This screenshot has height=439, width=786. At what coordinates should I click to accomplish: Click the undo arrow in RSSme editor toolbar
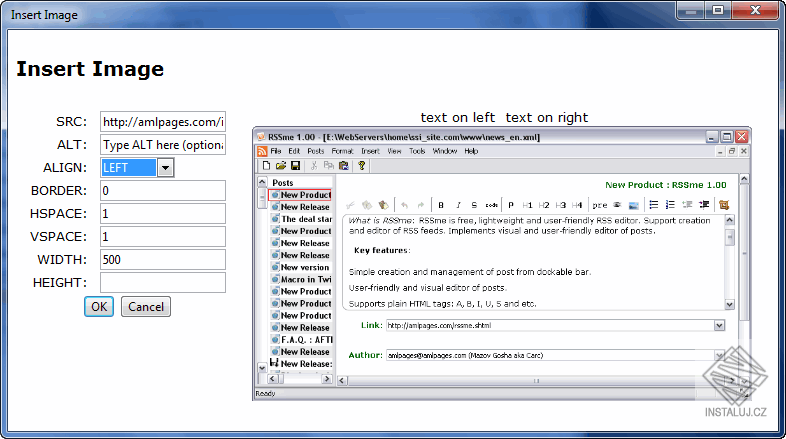404,205
